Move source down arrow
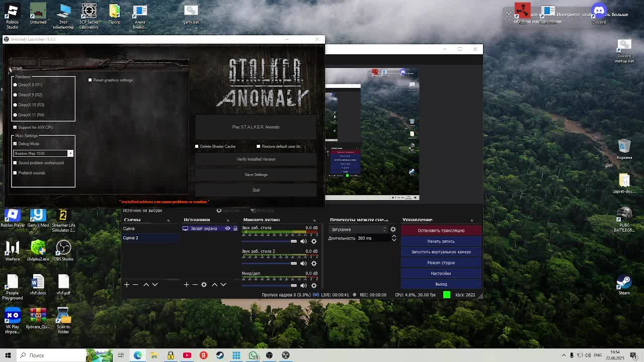 tap(223, 285)
